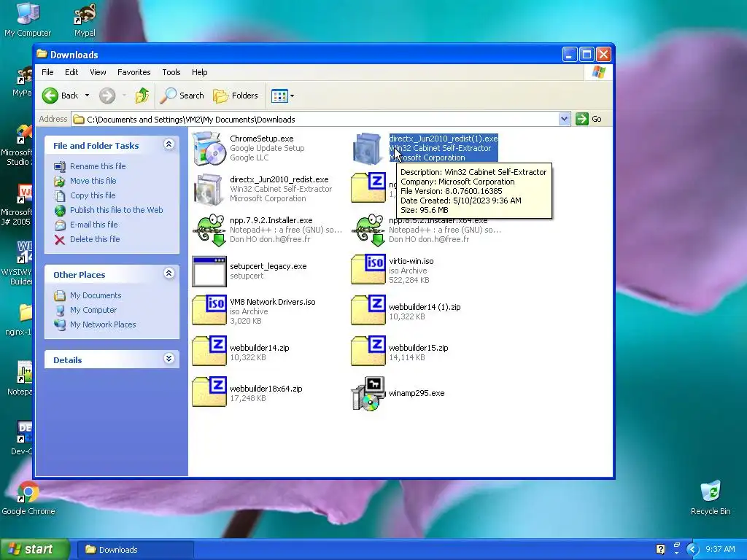Go to My Computer in Other Places
This screenshot has width=747, height=560.
93,310
